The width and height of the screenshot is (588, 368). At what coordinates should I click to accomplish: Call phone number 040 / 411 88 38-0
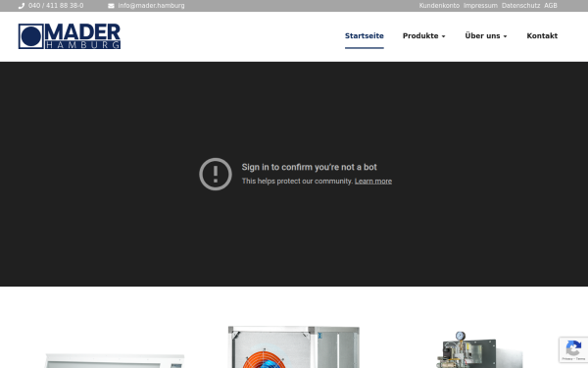pos(56,6)
